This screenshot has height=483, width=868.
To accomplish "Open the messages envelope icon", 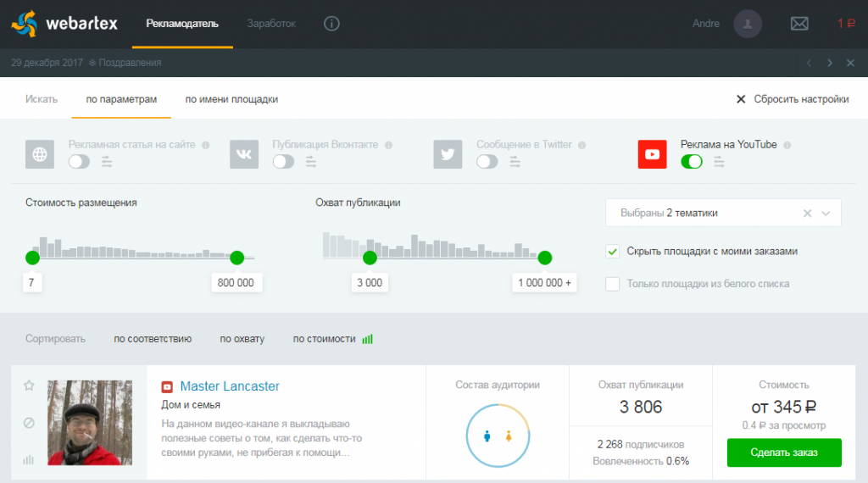I will click(x=799, y=24).
